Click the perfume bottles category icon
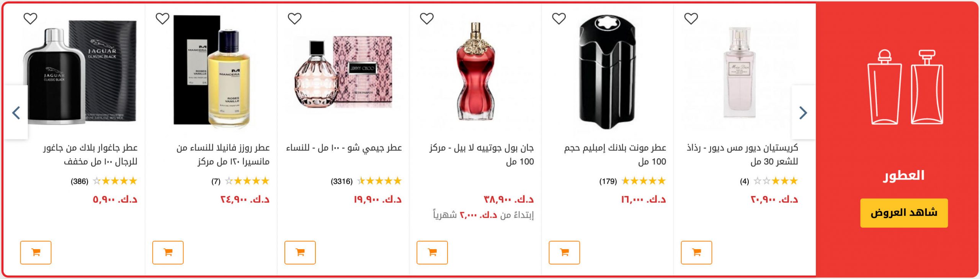 [905, 87]
